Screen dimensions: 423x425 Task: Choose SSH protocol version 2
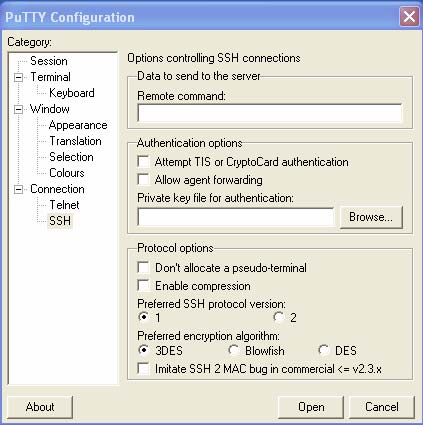(x=278, y=317)
